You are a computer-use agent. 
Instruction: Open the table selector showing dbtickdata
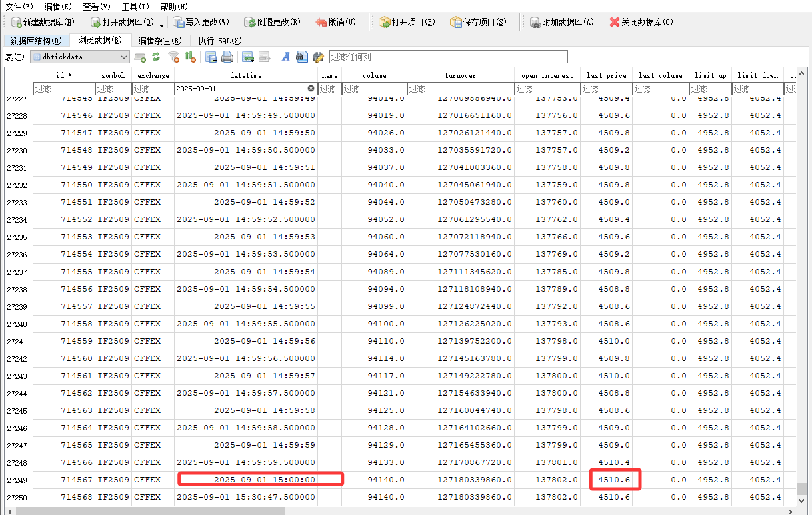pos(80,57)
